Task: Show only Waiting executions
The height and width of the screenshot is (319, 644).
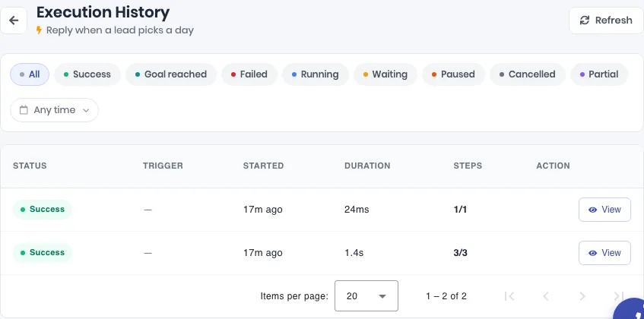Action: coord(385,74)
